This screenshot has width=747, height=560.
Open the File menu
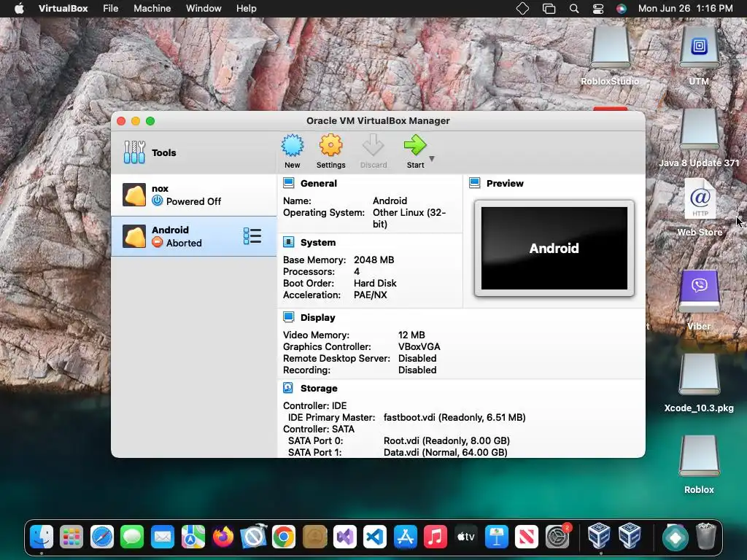pos(111,9)
